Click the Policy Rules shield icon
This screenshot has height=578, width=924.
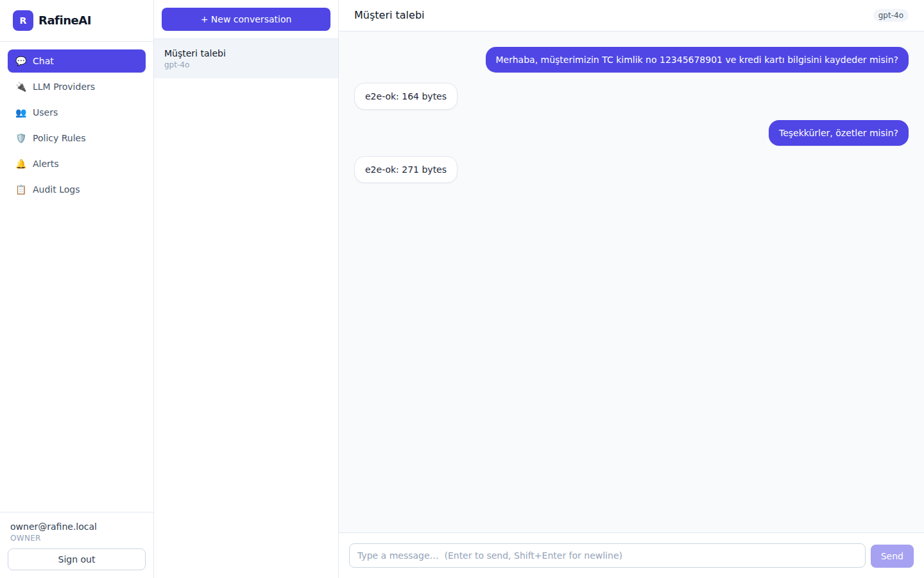pos(21,138)
